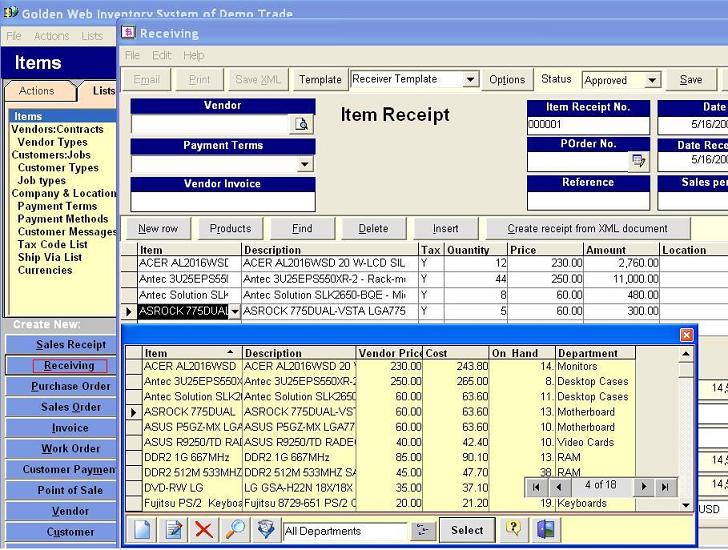Click the All Departments filter field
The image size is (728, 550).
[x=345, y=531]
